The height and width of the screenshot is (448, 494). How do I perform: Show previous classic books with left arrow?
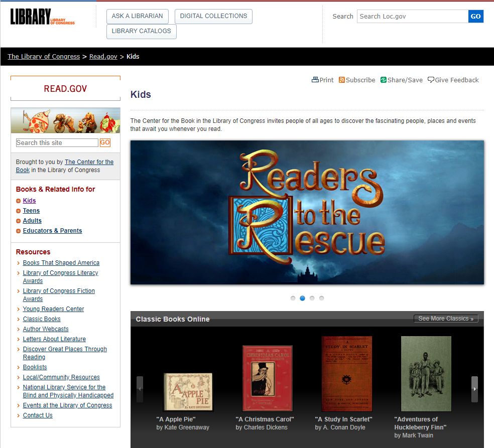[140, 389]
